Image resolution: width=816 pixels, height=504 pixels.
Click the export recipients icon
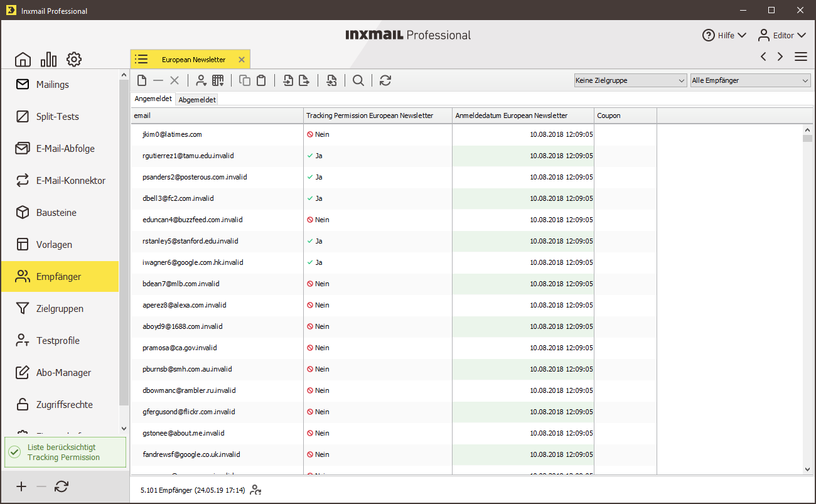pyautogui.click(x=304, y=80)
